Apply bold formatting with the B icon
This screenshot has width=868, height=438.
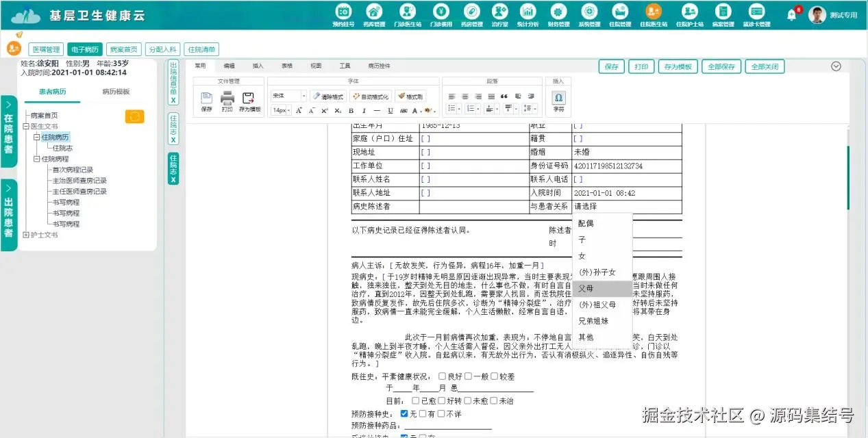(x=350, y=109)
